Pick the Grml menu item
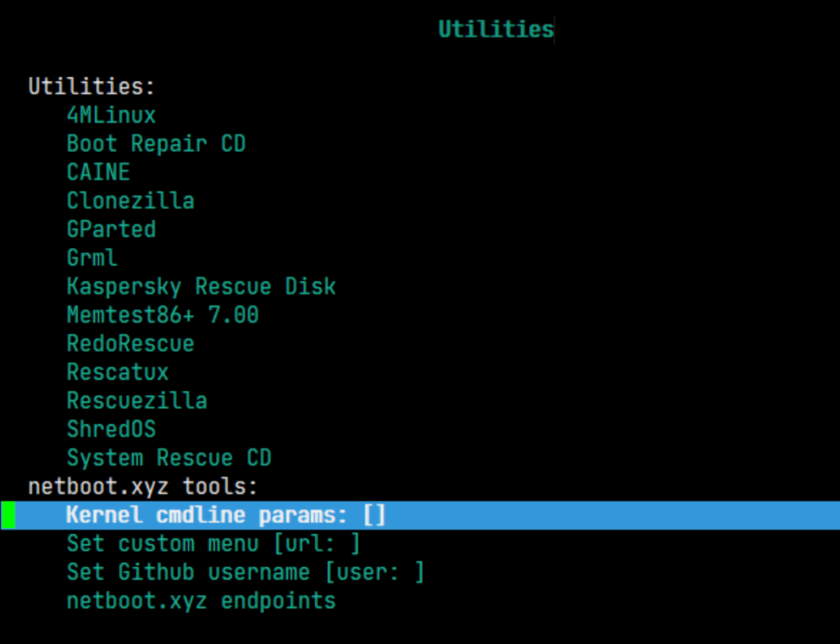Viewport: 840px width, 644px height. (x=92, y=258)
